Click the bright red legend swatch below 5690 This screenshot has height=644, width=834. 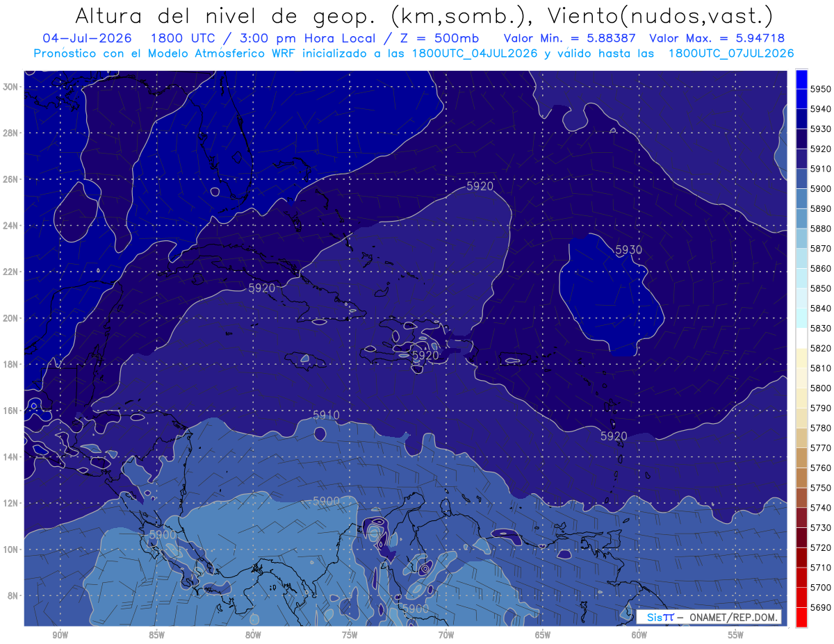tap(801, 617)
